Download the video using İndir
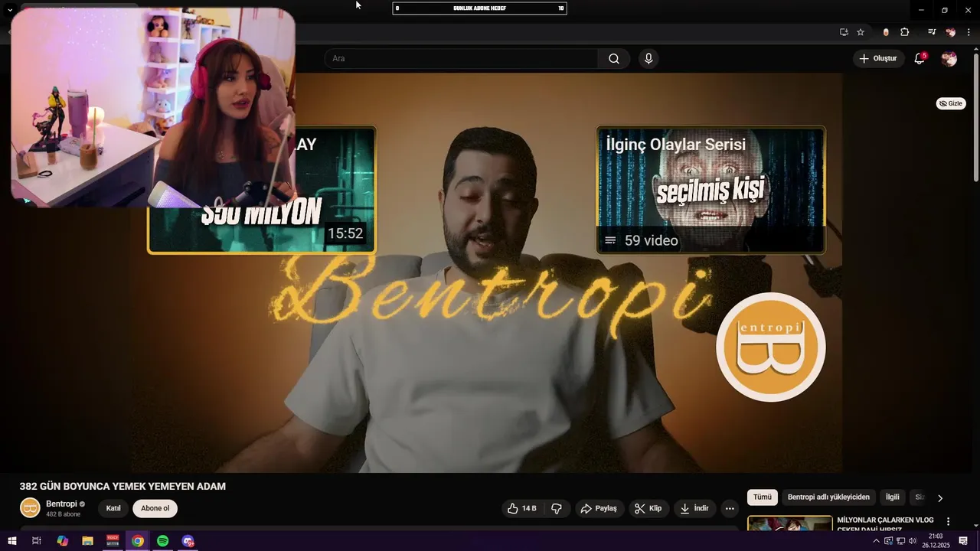Viewport: 980px width, 551px height. (694, 509)
